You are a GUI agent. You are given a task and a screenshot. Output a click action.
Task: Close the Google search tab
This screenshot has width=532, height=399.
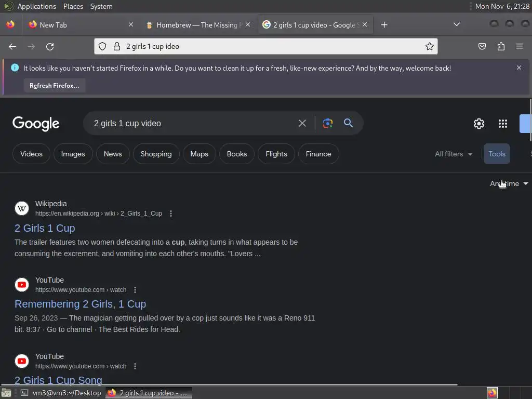click(x=365, y=24)
